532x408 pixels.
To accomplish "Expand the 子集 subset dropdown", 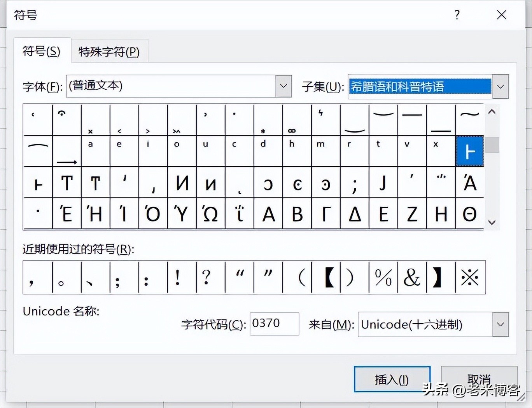I will [x=500, y=86].
